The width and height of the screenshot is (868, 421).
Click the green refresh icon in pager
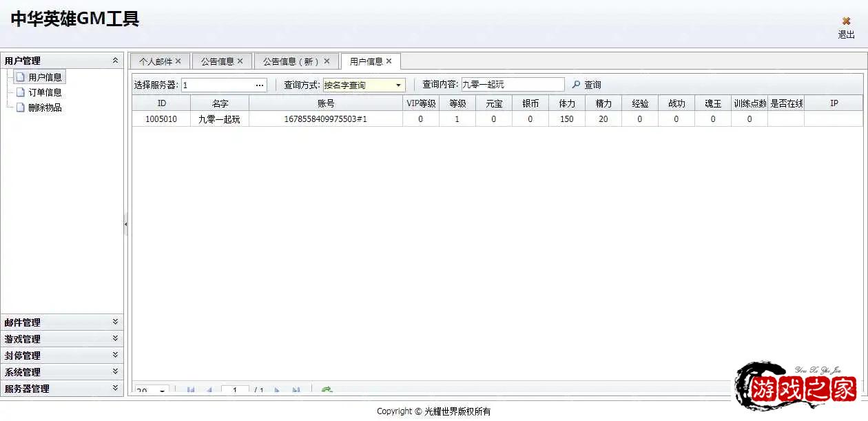point(327,390)
